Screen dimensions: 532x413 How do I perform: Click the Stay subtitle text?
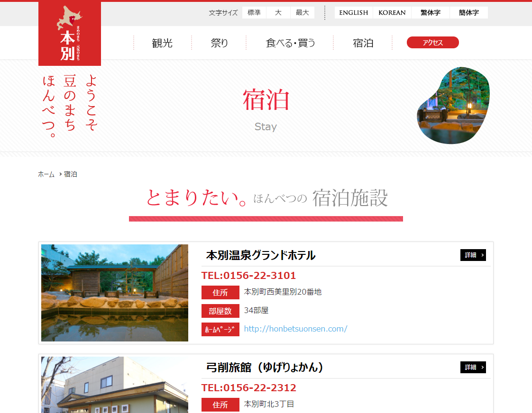(x=266, y=127)
